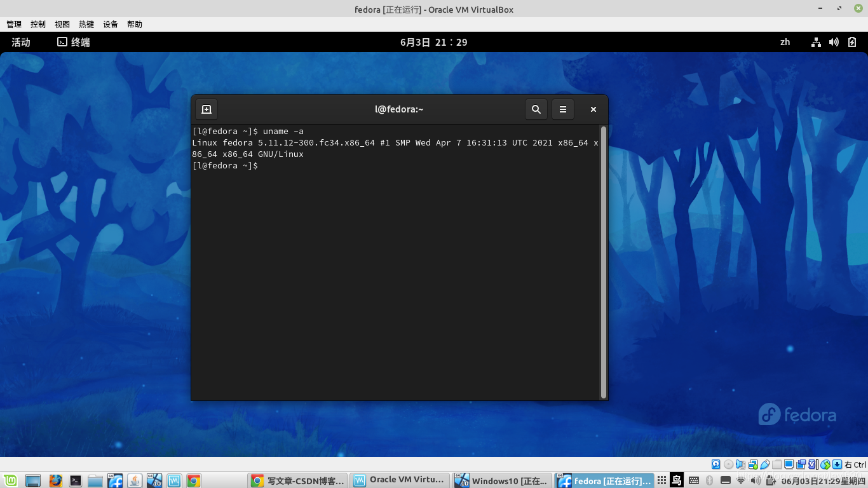
Task: Click the keyboard icon in the host tray
Action: (x=694, y=480)
